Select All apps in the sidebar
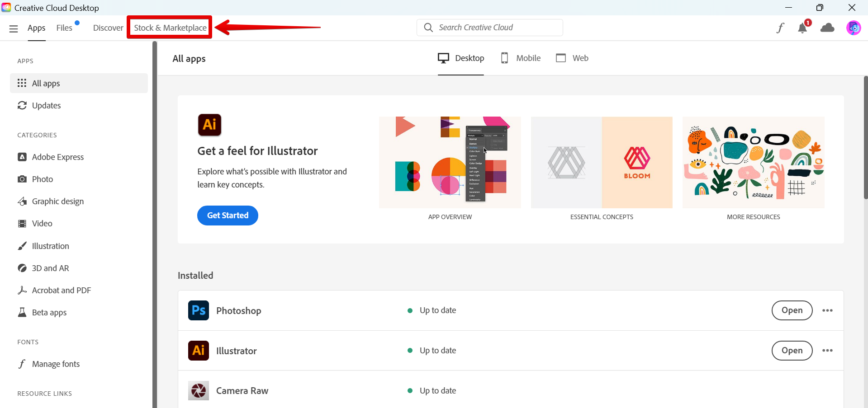This screenshot has height=408, width=868. [79, 83]
